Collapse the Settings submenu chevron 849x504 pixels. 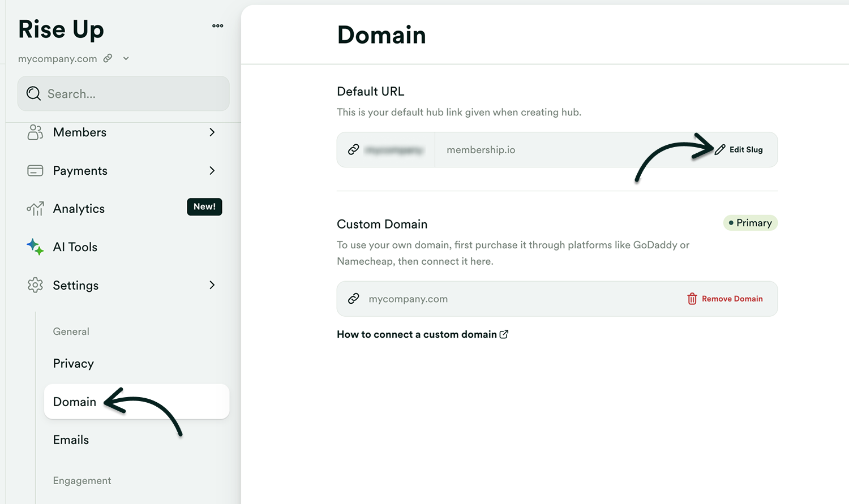212,285
